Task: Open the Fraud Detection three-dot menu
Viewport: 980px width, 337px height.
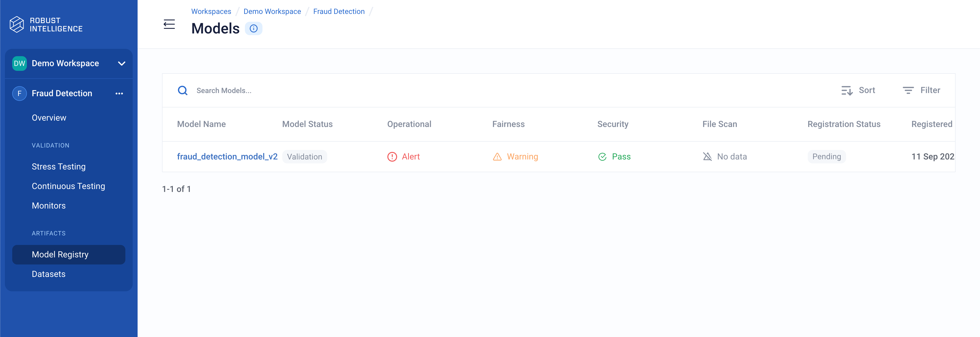Action: tap(119, 94)
